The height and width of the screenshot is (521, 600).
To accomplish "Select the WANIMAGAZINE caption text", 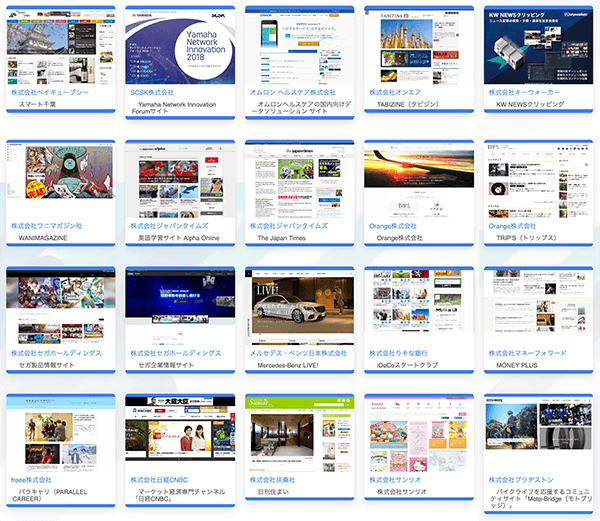I will (x=43, y=238).
